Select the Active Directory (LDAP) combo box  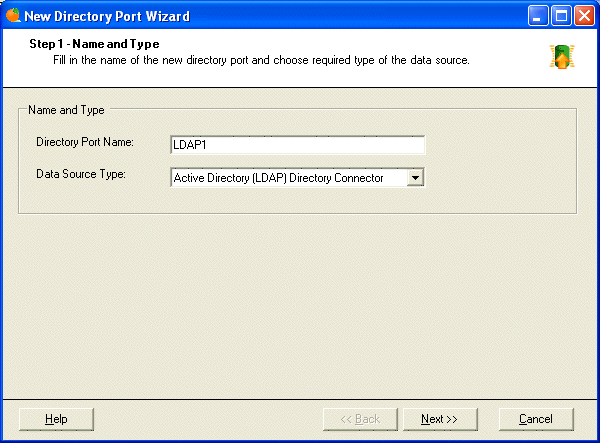coord(297,178)
